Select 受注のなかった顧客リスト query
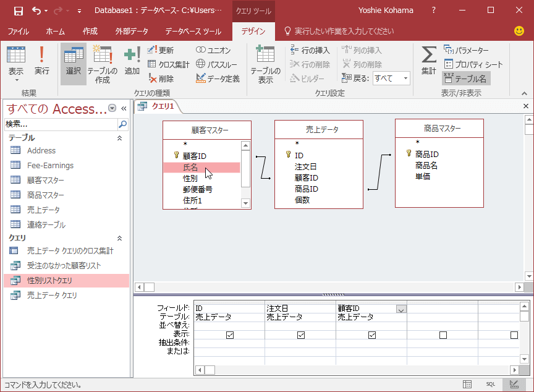The image size is (534, 392). tap(64, 266)
